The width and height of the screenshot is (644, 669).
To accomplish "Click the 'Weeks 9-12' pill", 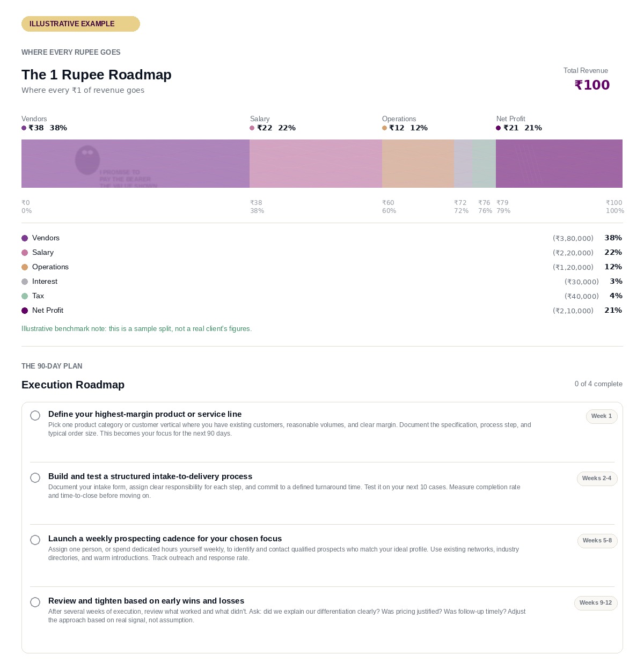I will [x=596, y=603].
